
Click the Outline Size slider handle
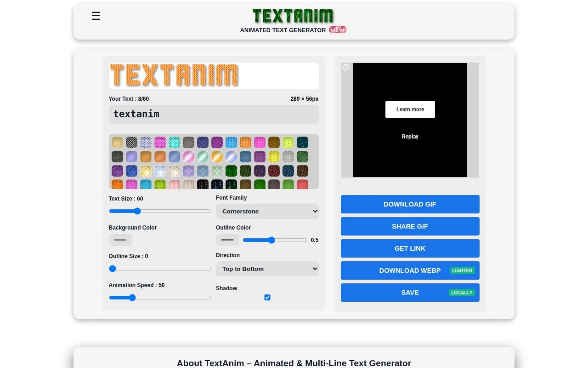tap(113, 269)
